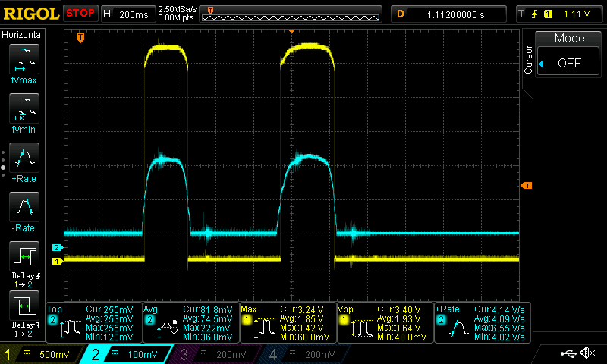Choose the -Rate measurement icon
Screen dimensions: 607x364
24,206
